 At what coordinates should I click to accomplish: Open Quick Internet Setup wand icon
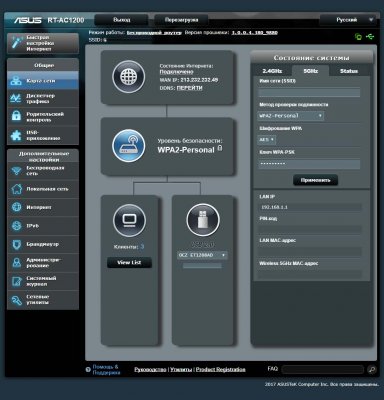(16, 43)
